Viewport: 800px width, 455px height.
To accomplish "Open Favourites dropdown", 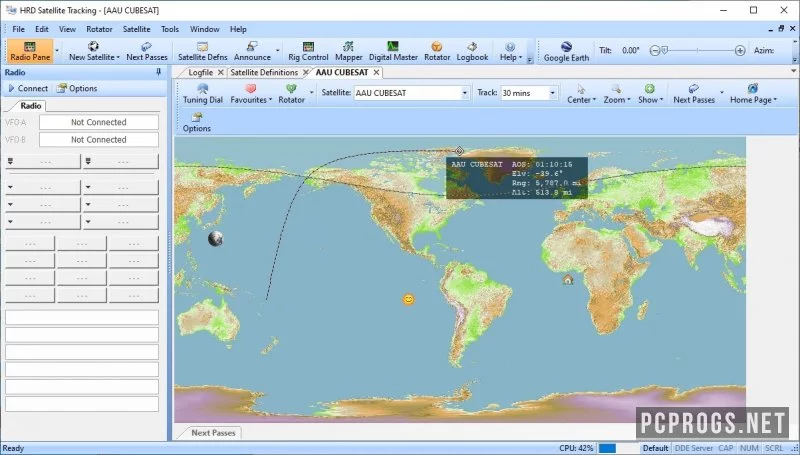I will click(251, 94).
